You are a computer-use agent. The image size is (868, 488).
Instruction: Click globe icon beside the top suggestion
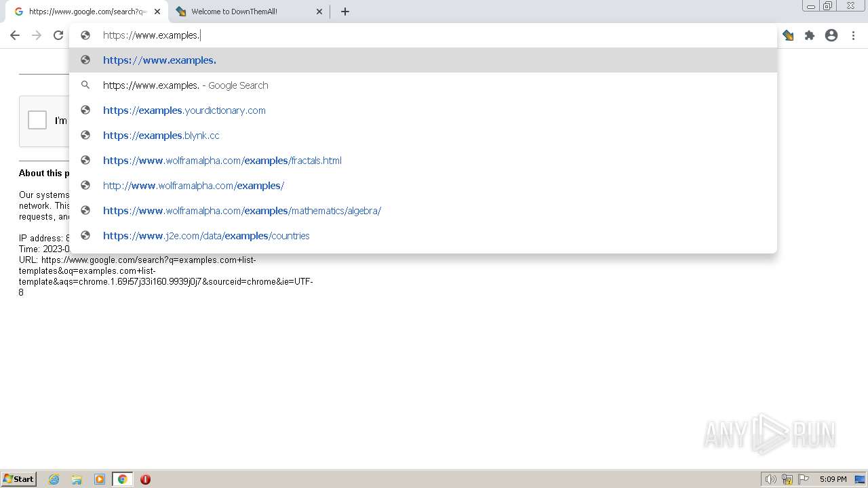(x=85, y=60)
